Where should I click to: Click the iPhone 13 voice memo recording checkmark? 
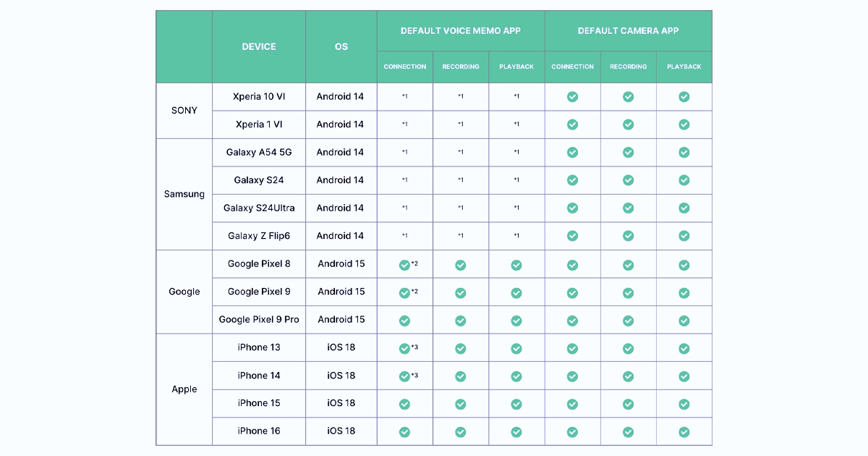coord(460,348)
